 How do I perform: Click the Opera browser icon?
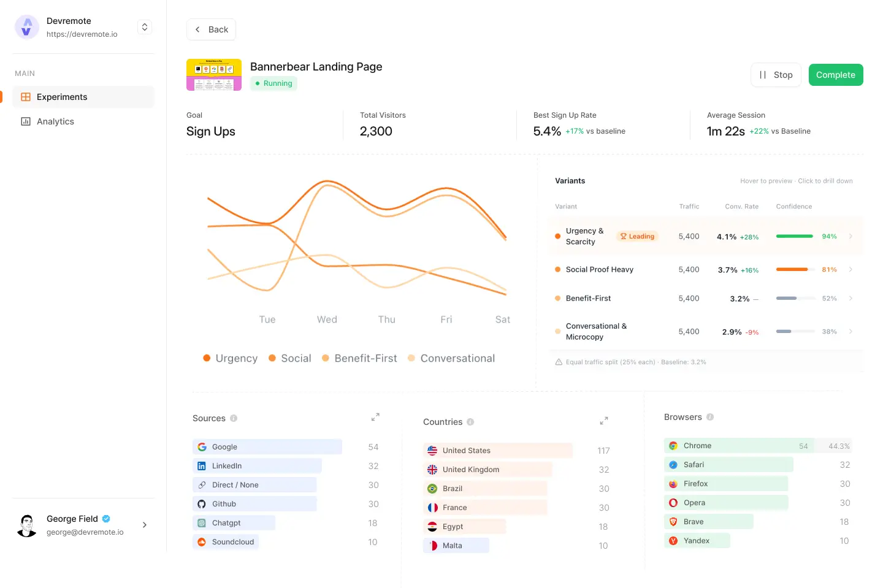(673, 503)
